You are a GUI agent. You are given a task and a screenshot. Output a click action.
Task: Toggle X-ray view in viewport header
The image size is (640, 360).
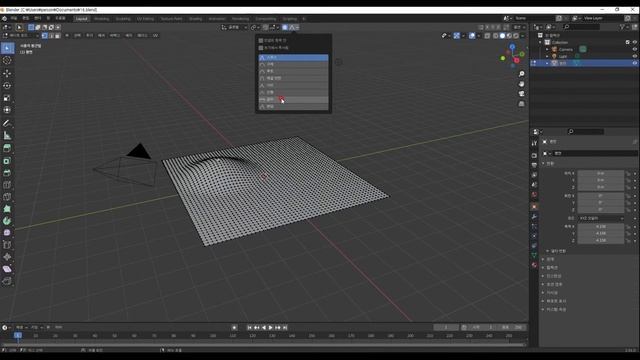(487, 36)
